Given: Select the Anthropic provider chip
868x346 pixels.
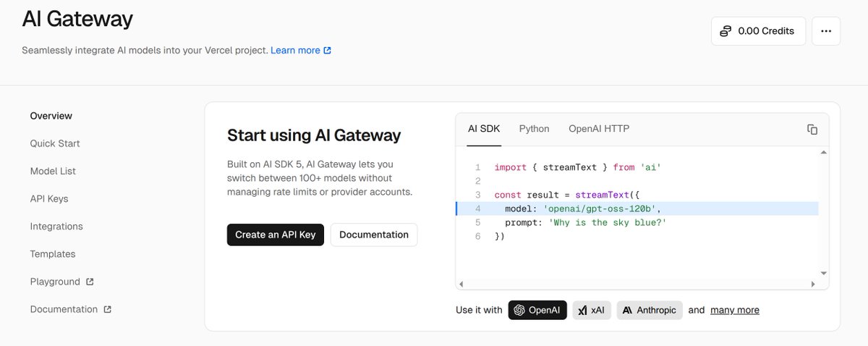Looking at the screenshot, I should 650,310.
